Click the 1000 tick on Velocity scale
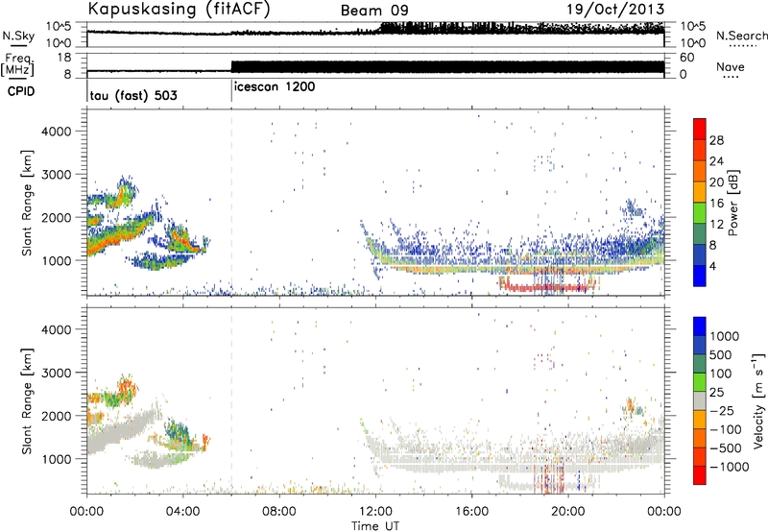Viewport: 768px width, 532px height. click(724, 336)
